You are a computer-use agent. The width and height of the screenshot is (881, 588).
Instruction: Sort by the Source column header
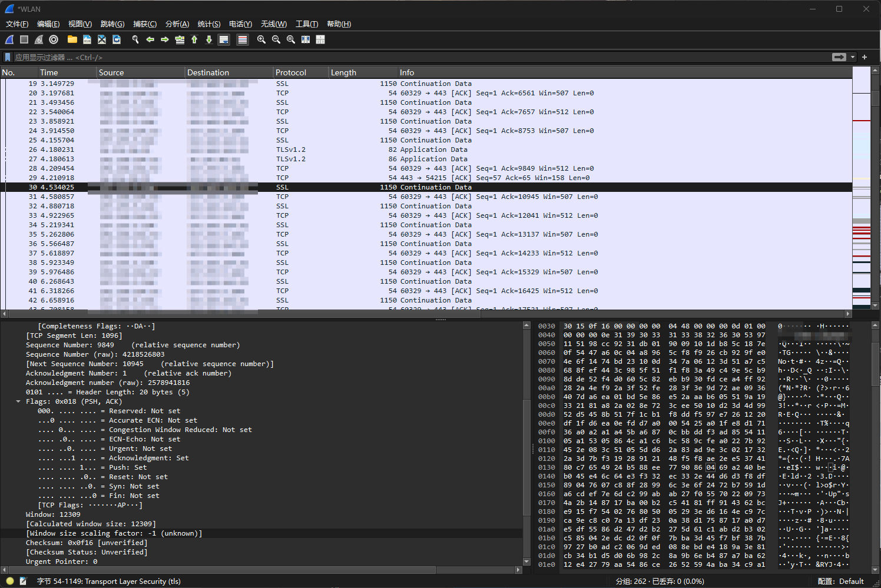point(141,72)
